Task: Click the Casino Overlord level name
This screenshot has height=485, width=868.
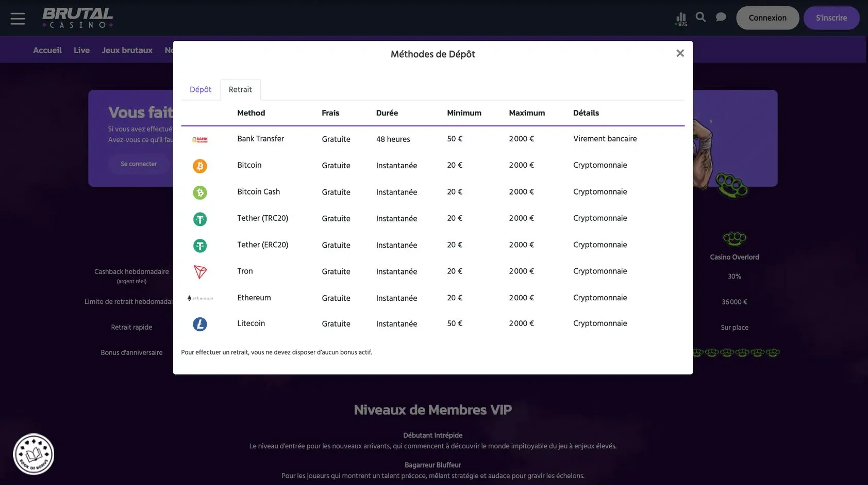Action: coord(735,257)
